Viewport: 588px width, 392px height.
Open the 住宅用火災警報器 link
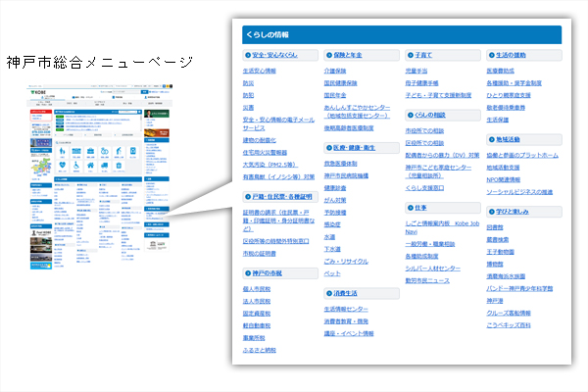(265, 153)
